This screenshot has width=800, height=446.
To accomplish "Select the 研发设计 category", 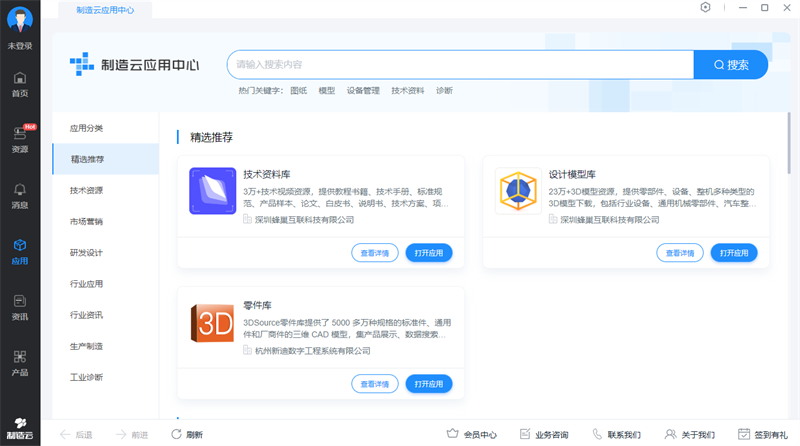I will click(106, 253).
